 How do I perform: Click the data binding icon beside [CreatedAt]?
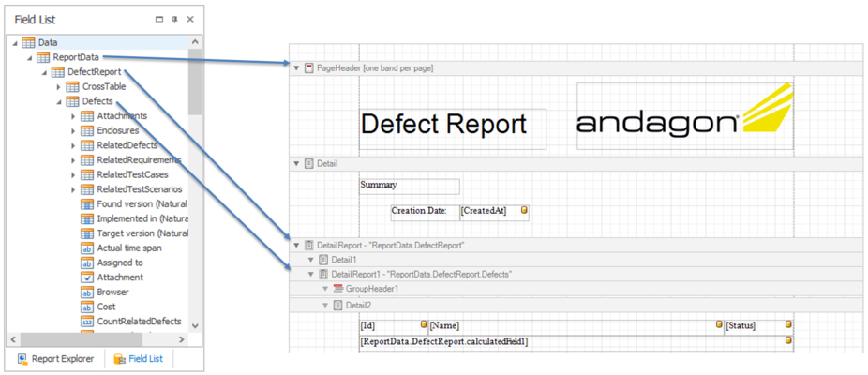pos(524,211)
